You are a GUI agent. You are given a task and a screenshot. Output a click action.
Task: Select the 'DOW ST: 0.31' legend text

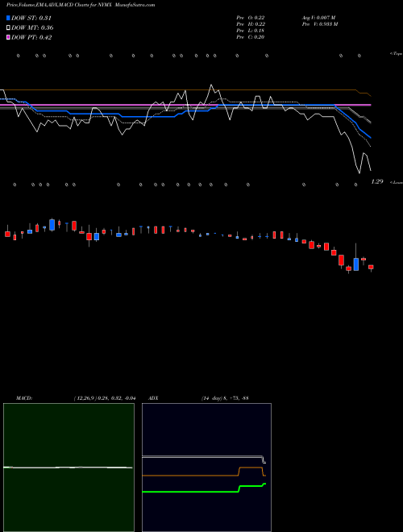coord(31,18)
